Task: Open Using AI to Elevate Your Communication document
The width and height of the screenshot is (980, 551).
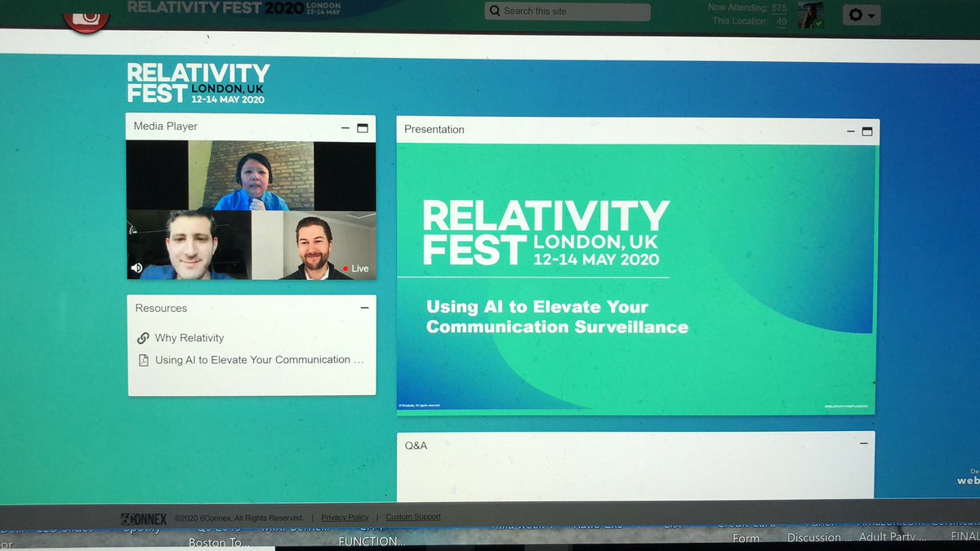Action: [x=260, y=360]
